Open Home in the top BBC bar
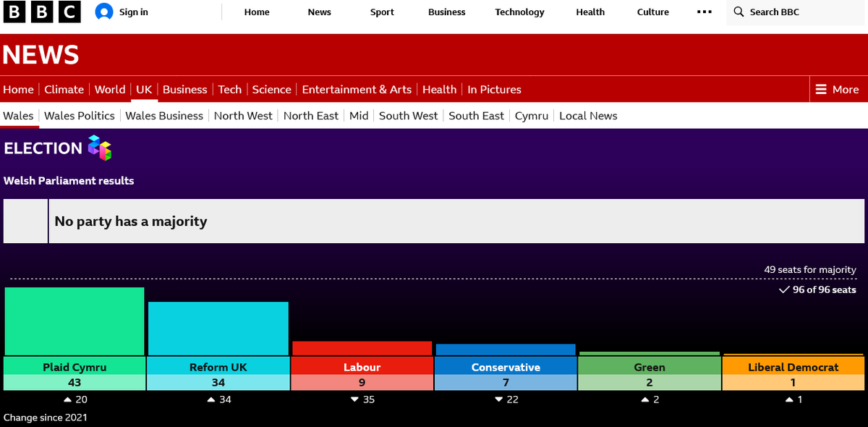868x427 pixels. 257,12
